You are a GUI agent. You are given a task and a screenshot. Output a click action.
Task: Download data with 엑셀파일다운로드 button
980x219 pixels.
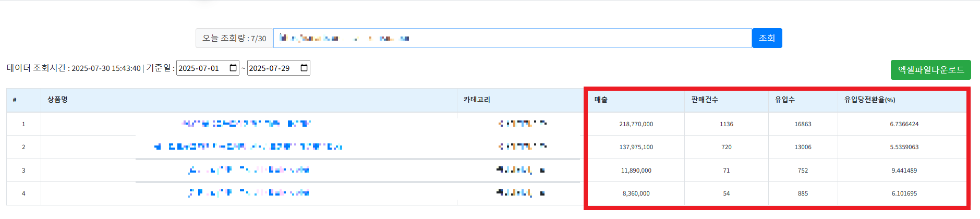tap(930, 70)
